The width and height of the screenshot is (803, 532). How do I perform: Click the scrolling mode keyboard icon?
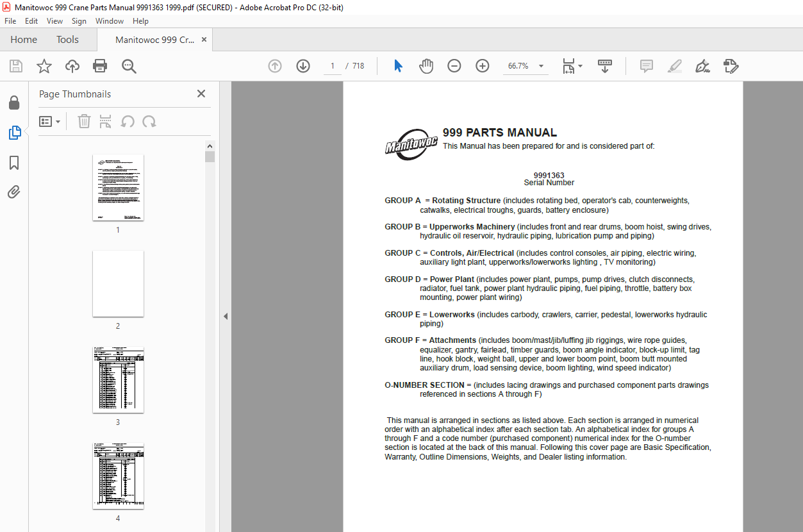click(x=605, y=66)
